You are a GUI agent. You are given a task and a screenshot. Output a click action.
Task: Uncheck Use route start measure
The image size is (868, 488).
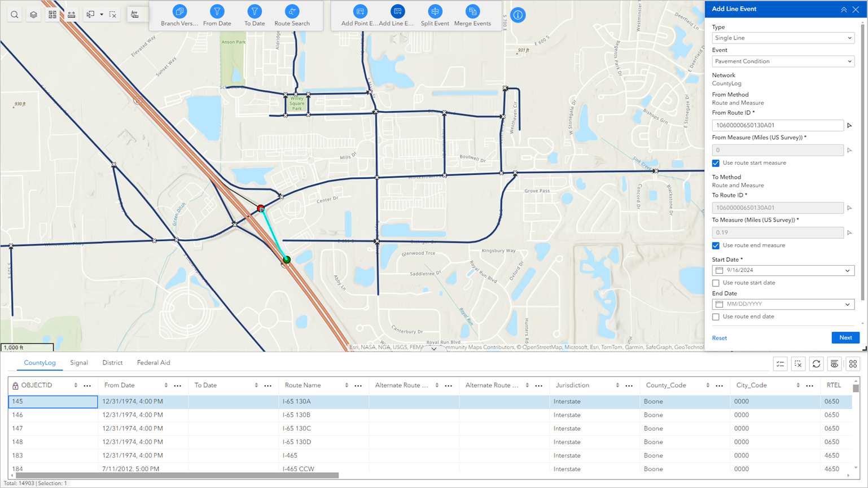(716, 163)
